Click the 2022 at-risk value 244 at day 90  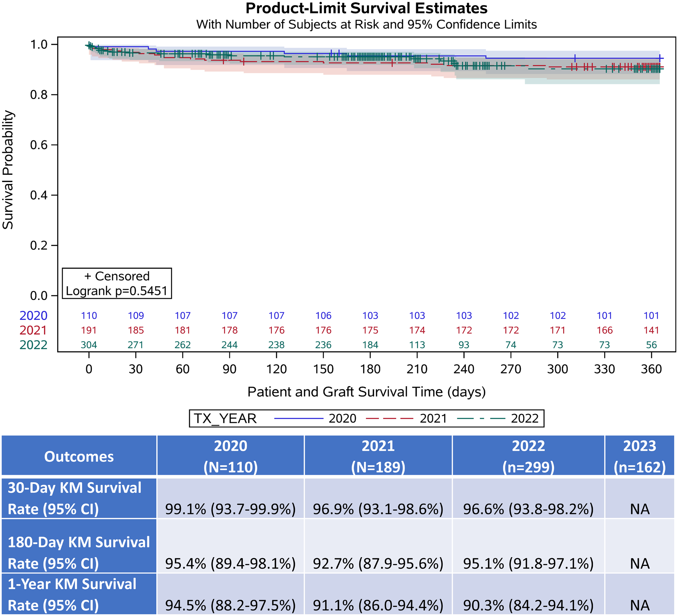(x=230, y=345)
